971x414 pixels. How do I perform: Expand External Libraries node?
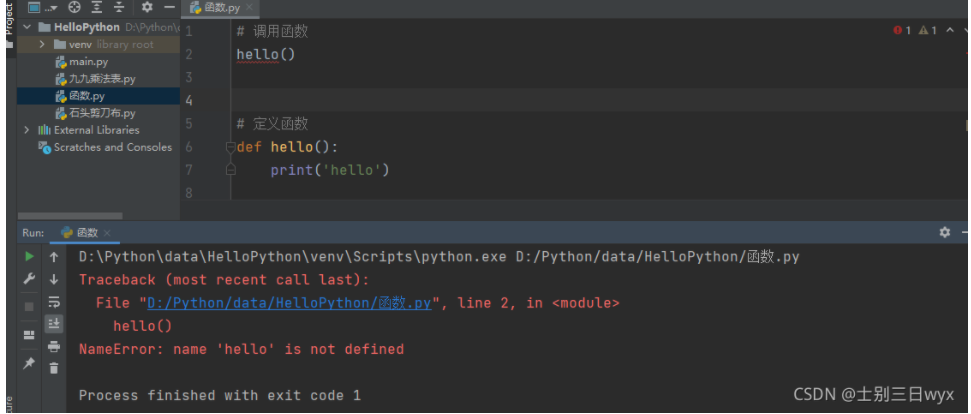point(27,130)
